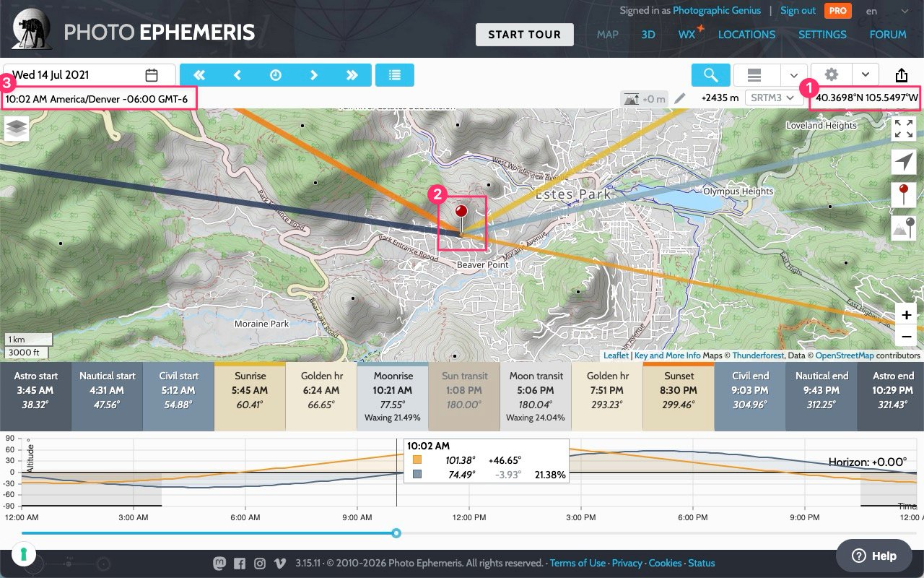
Task: Reset to current time with clock icon
Action: (x=276, y=75)
